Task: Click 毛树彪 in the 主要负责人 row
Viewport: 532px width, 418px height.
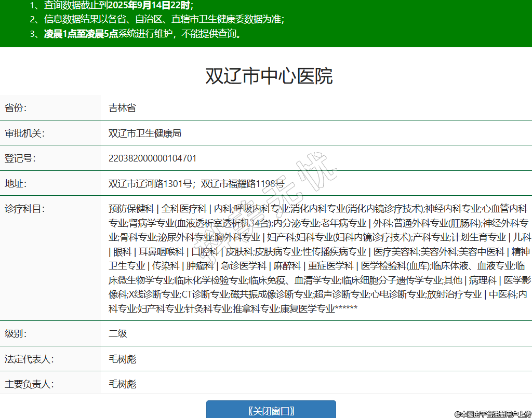Action: click(122, 384)
